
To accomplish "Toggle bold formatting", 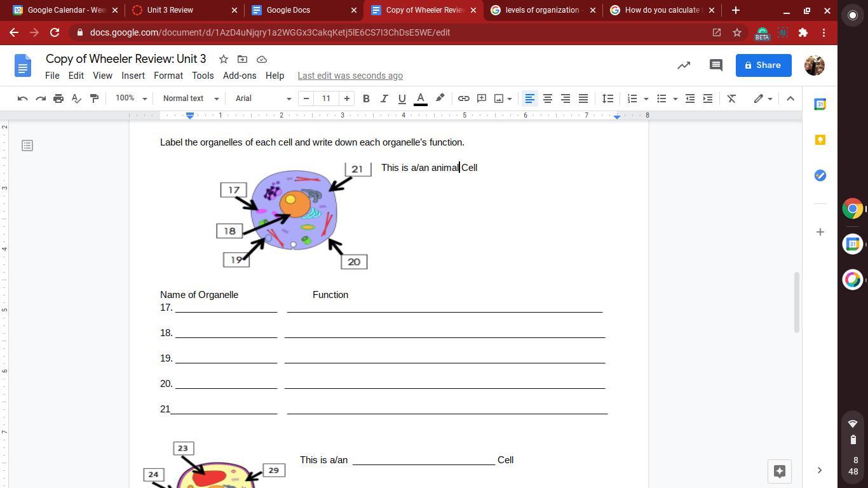I will (x=366, y=98).
